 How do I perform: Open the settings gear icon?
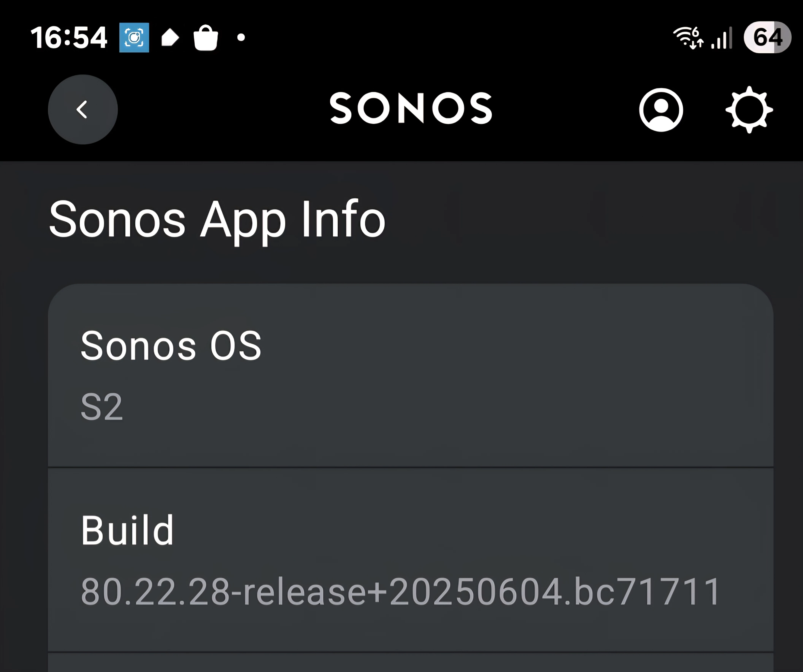[x=749, y=110]
